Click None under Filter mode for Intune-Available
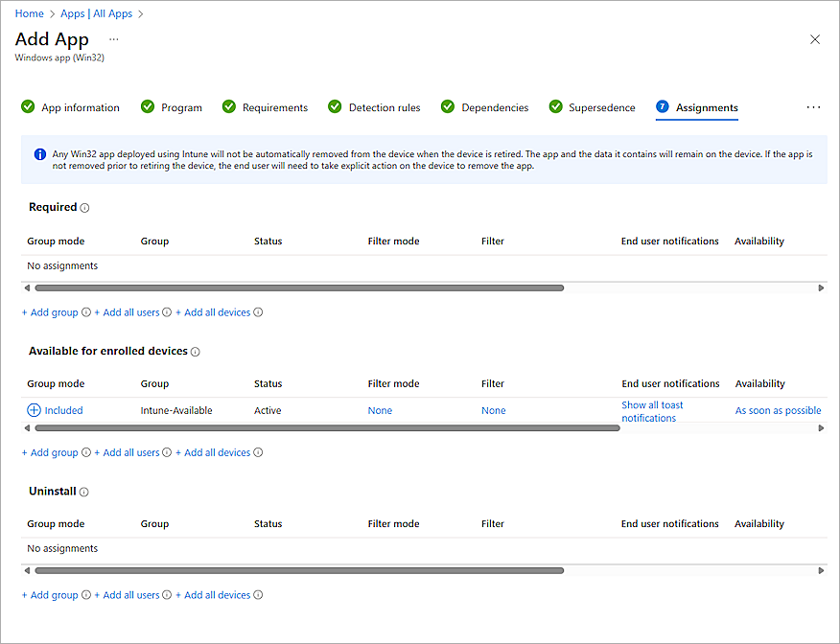Viewport: 840px width, 644px height. (x=380, y=409)
